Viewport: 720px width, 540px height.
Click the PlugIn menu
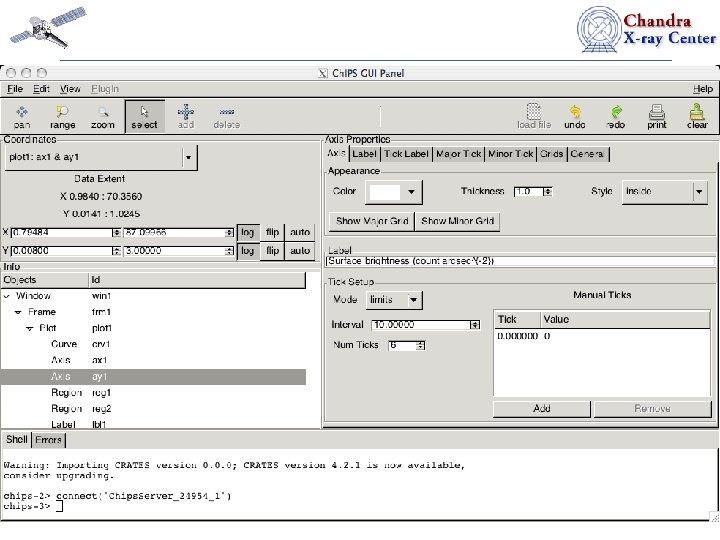tap(105, 89)
